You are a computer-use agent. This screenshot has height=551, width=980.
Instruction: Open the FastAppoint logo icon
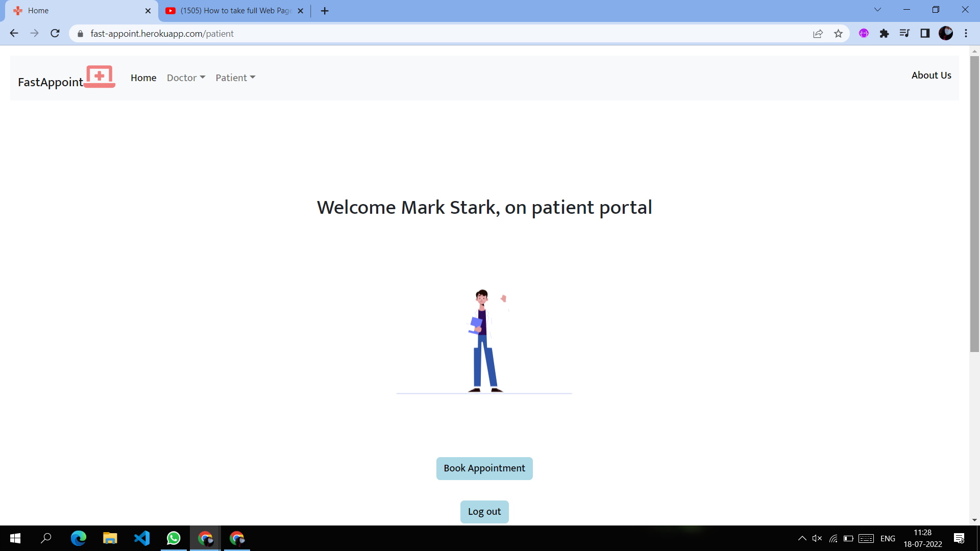[99, 77]
